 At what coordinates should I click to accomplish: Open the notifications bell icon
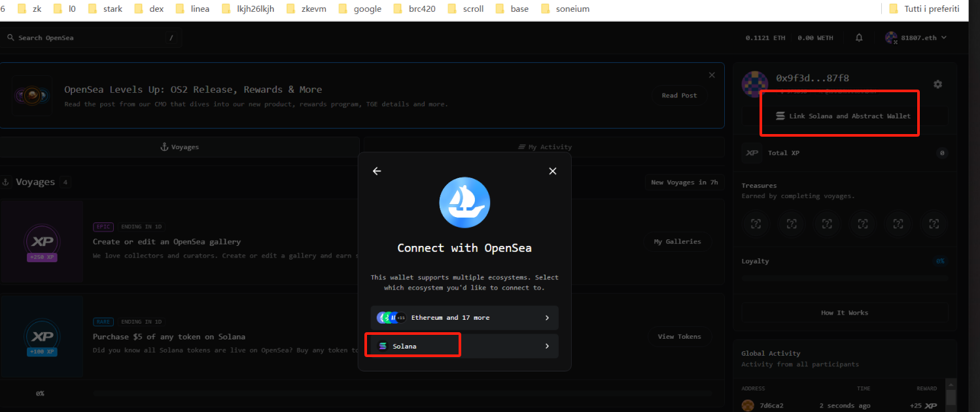pyautogui.click(x=859, y=38)
